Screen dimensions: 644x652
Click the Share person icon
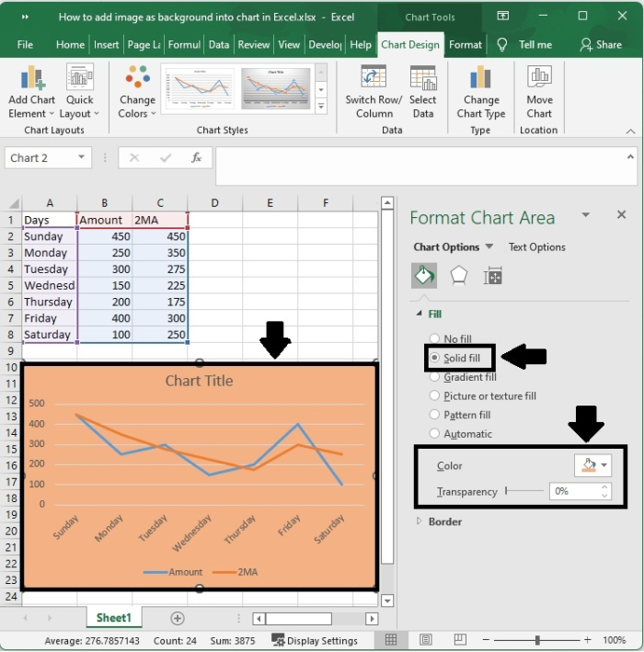pos(586,45)
